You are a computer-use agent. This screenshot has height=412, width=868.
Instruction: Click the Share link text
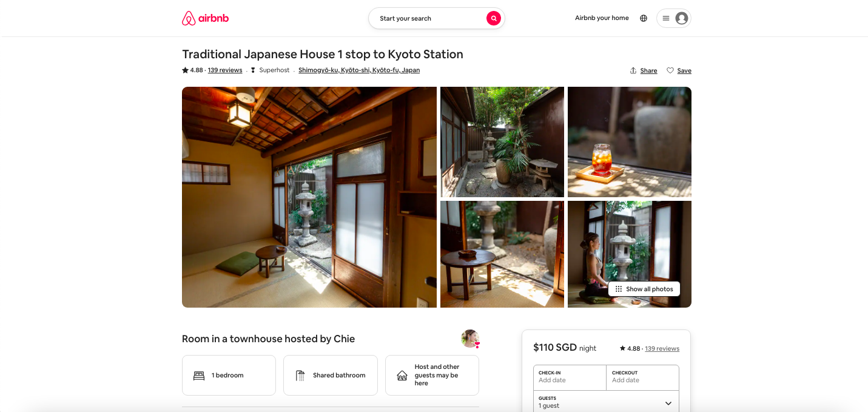point(648,71)
